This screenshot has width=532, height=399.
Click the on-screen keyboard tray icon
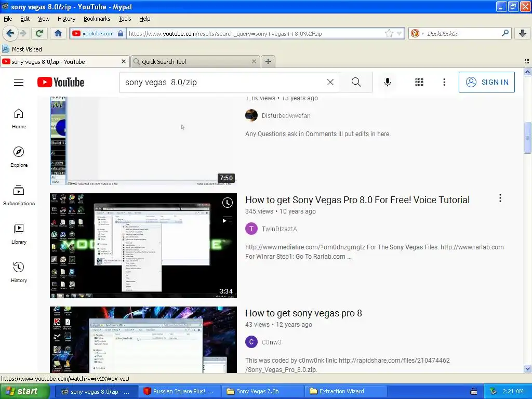(x=474, y=392)
